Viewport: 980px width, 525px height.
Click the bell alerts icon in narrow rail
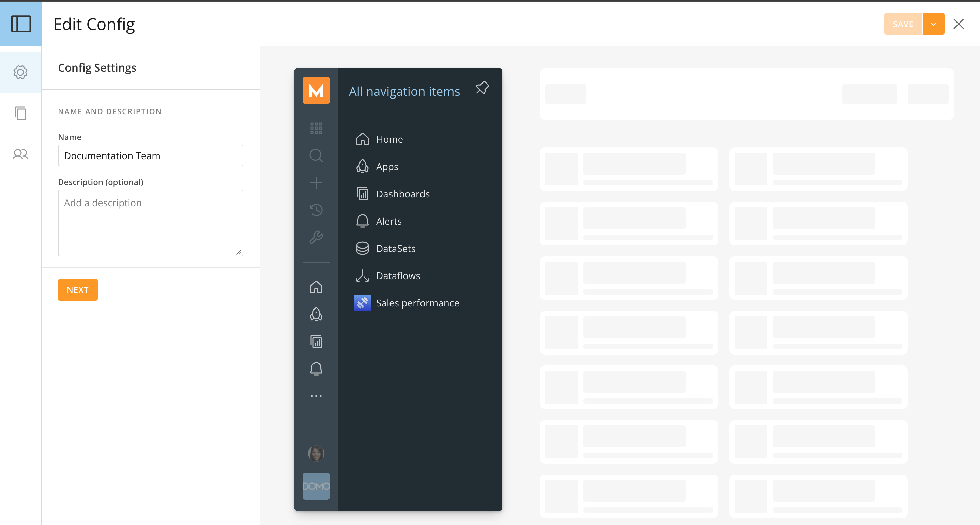(x=316, y=369)
